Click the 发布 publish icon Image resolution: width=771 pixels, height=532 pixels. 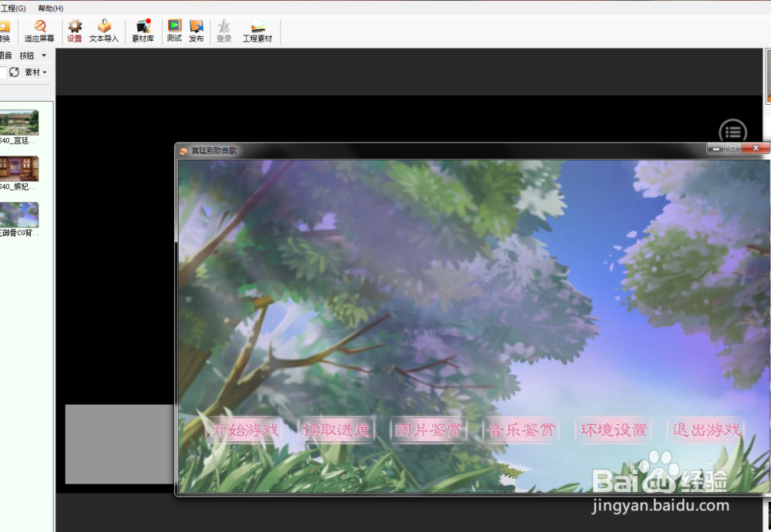[x=196, y=32]
